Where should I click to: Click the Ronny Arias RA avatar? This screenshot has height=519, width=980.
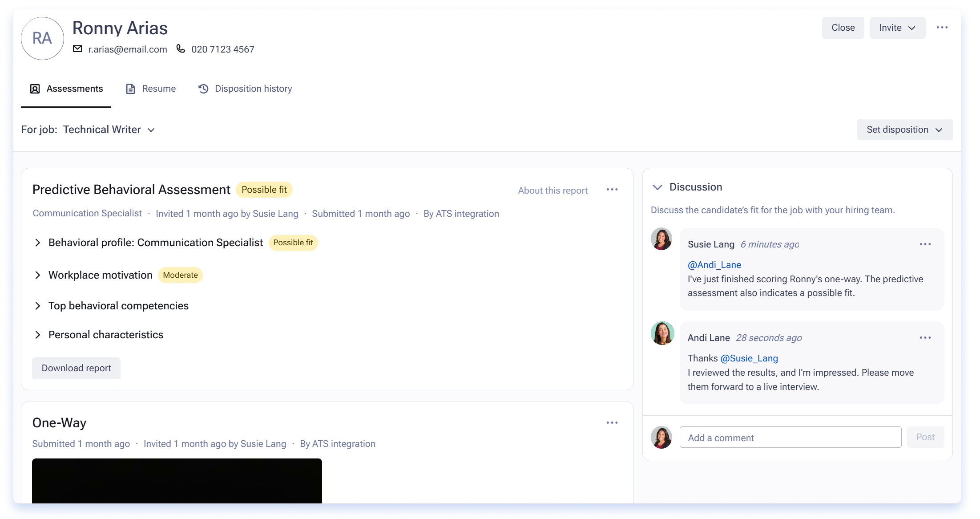pyautogui.click(x=42, y=38)
